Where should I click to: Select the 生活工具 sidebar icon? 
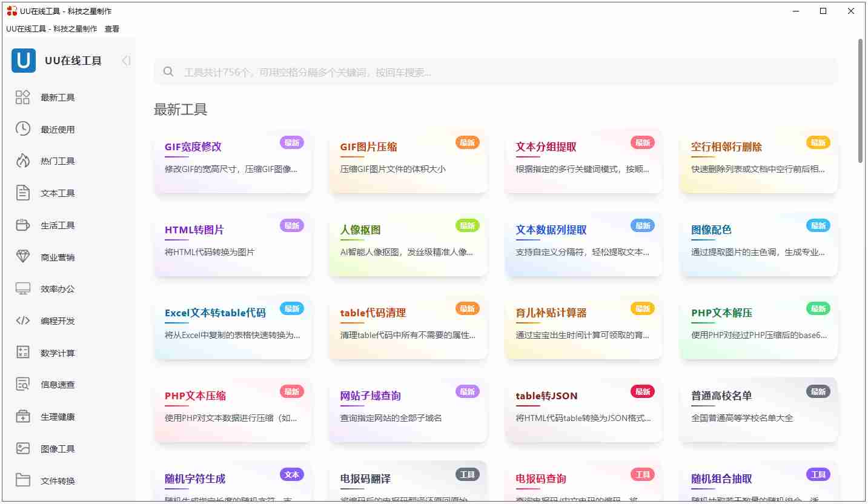click(22, 225)
